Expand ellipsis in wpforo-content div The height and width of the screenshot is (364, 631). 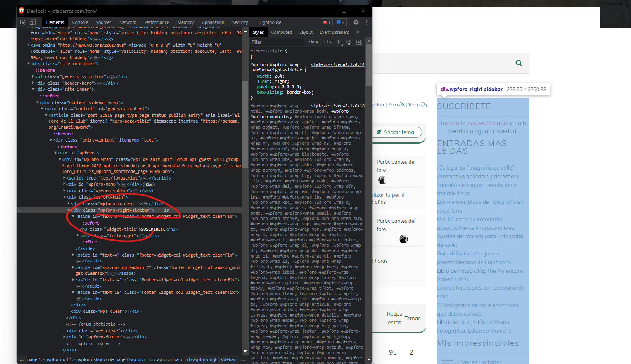(x=145, y=204)
